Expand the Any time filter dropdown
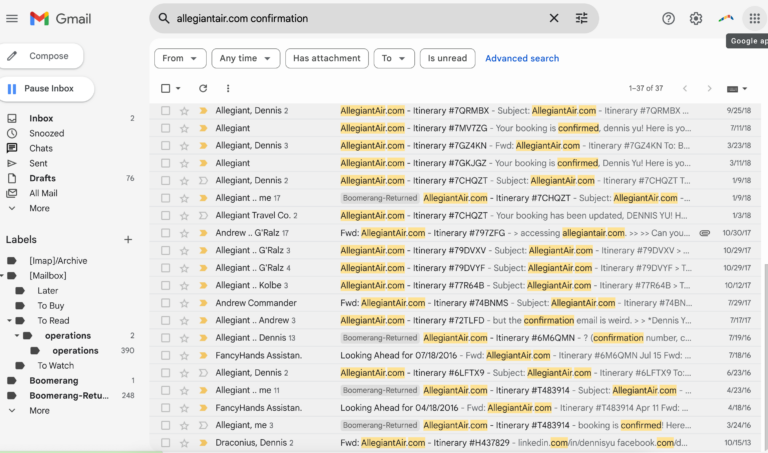 245,58
